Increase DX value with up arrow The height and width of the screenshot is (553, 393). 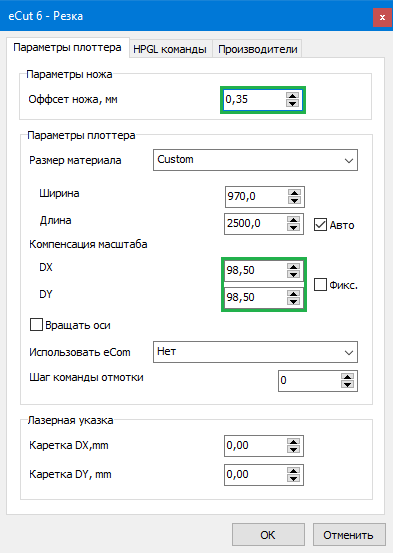[x=294, y=267]
